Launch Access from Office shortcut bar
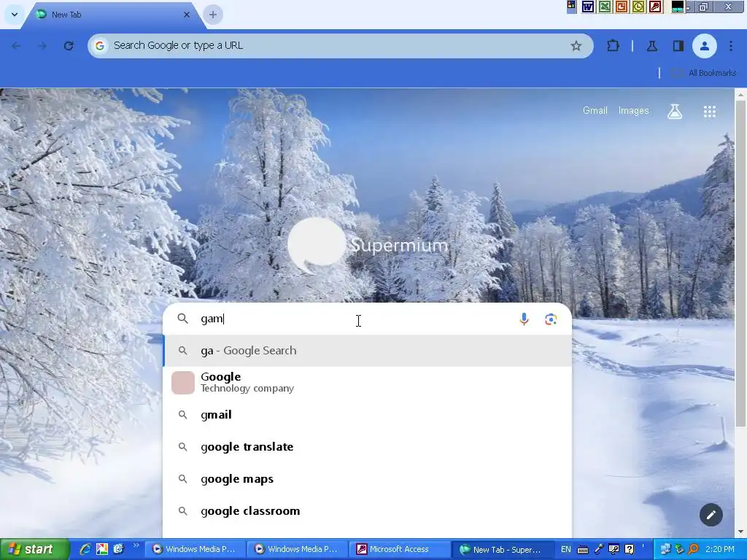This screenshot has width=747, height=560. [655, 7]
